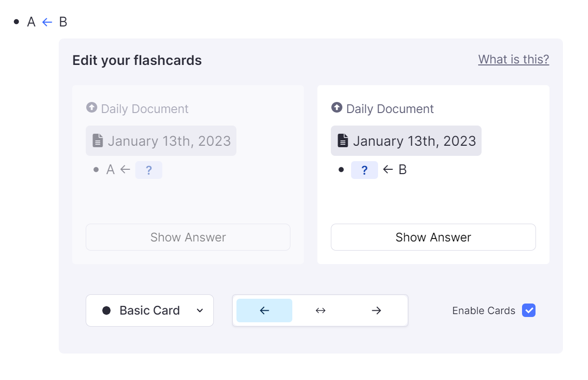
Task: Click the chevron on Basic Card selector
Action: tap(200, 311)
